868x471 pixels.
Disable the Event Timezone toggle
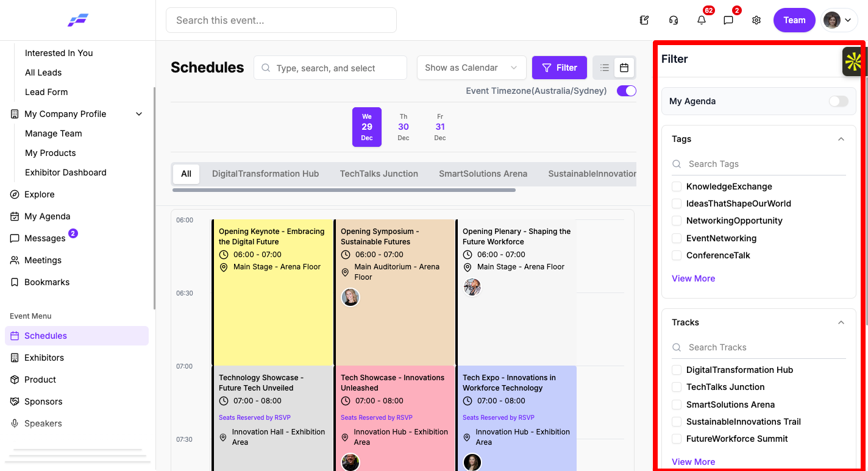(627, 91)
